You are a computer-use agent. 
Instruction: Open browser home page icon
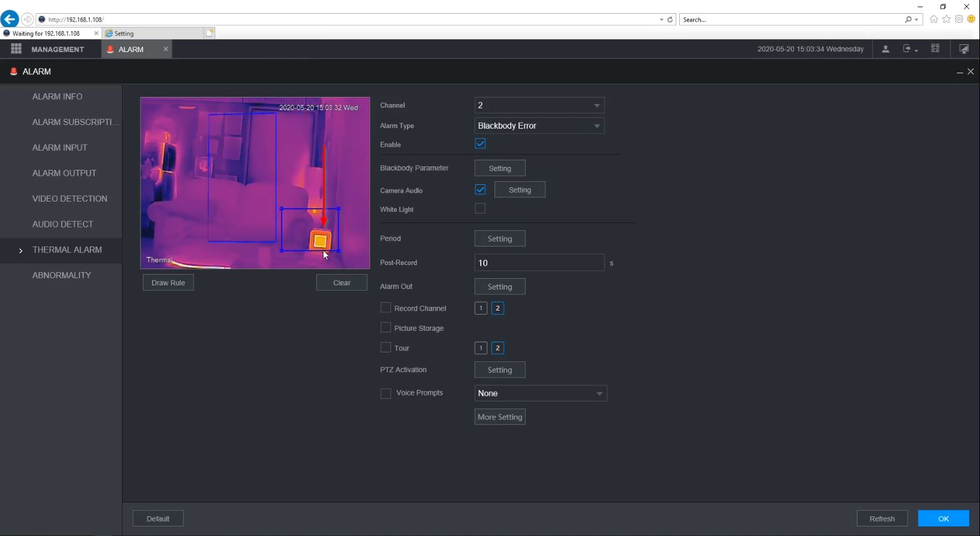(x=933, y=19)
